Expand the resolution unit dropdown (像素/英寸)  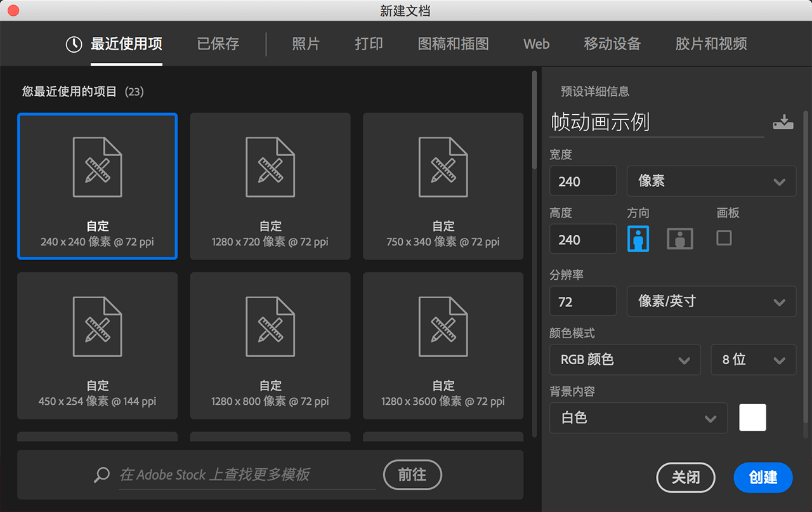(x=711, y=301)
